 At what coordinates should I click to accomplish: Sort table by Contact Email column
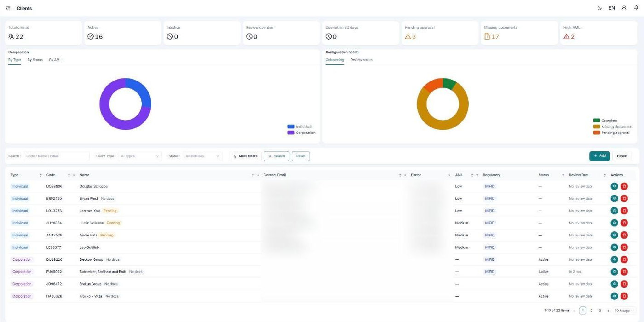[x=400, y=175]
